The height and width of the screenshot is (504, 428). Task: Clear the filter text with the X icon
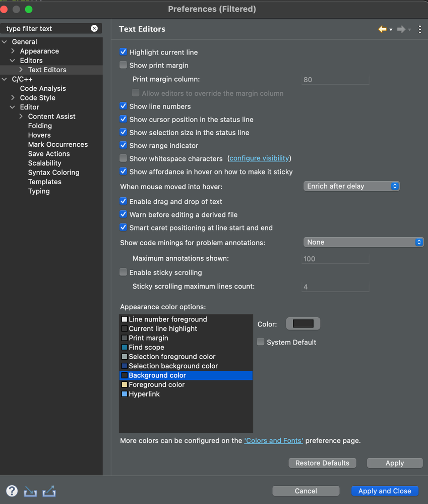(94, 28)
